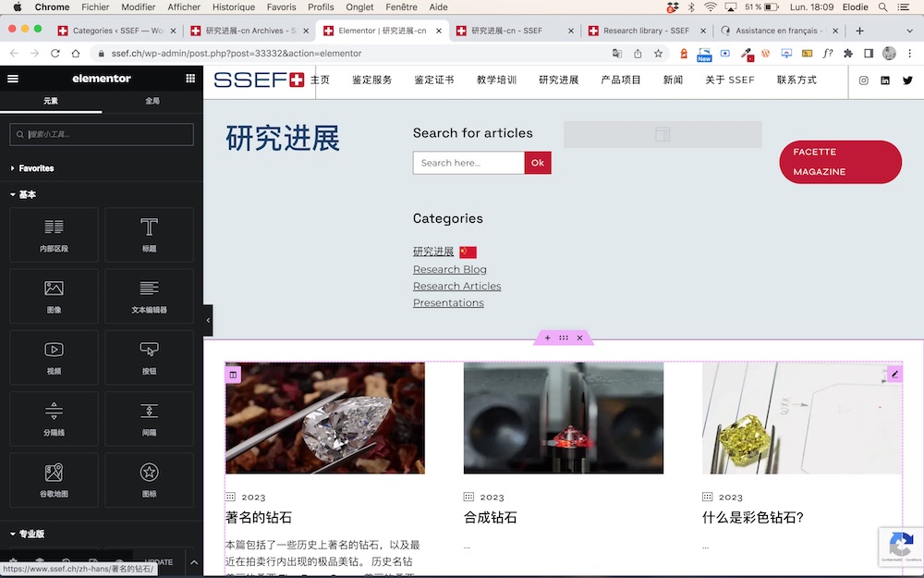
Task: Select the 标题 heading widget
Action: [x=149, y=235]
